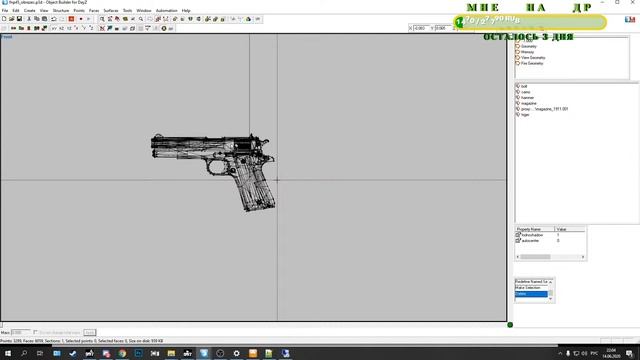Image resolution: width=640 pixels, height=360 pixels.
Task: Toggle the checkbox beside Mass field
Action: click(x=36, y=333)
